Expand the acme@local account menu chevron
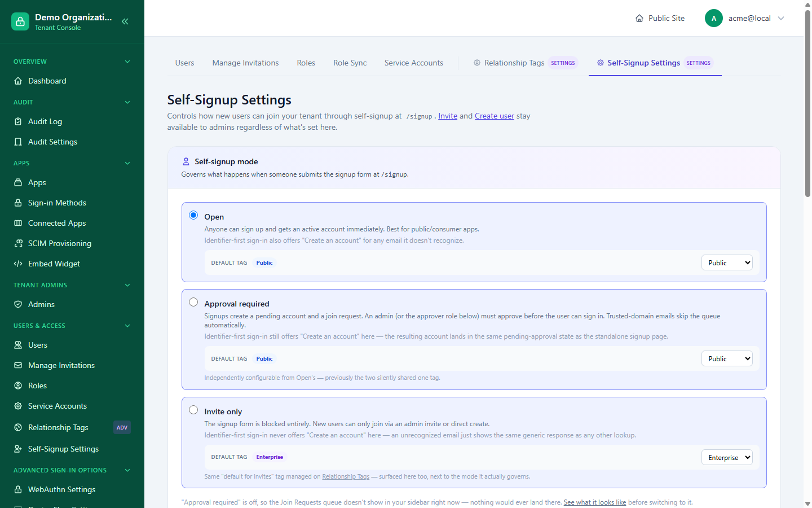This screenshot has width=812, height=508. point(781,18)
